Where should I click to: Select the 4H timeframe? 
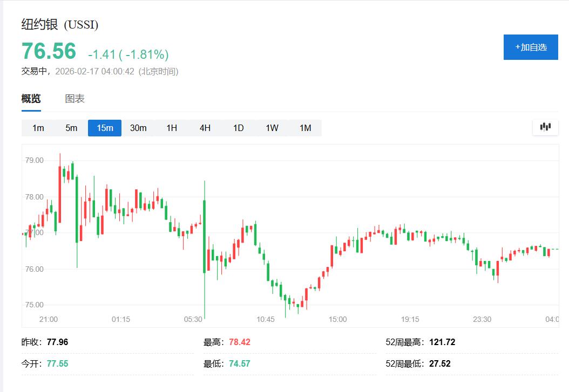click(x=204, y=128)
